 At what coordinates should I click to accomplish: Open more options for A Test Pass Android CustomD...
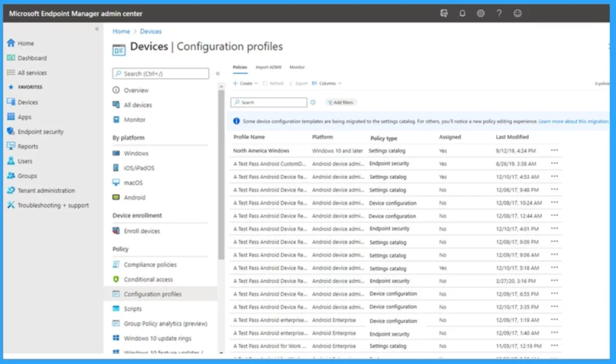click(x=554, y=164)
